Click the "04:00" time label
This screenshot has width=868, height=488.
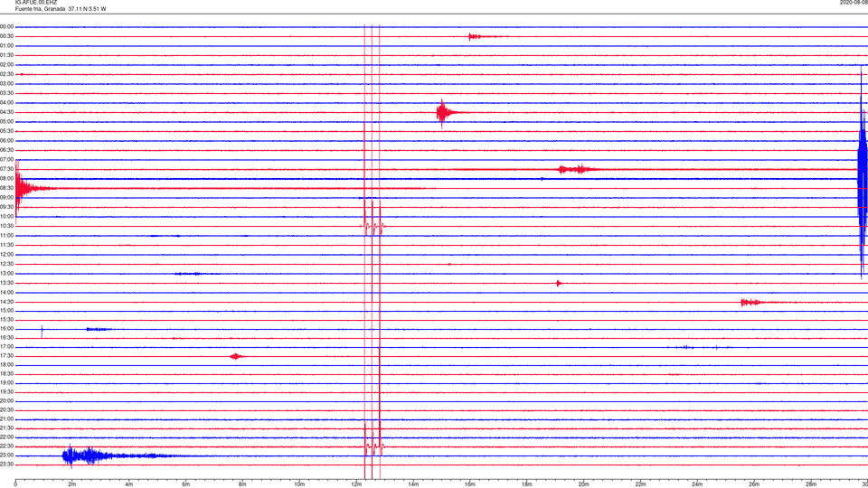(x=6, y=103)
